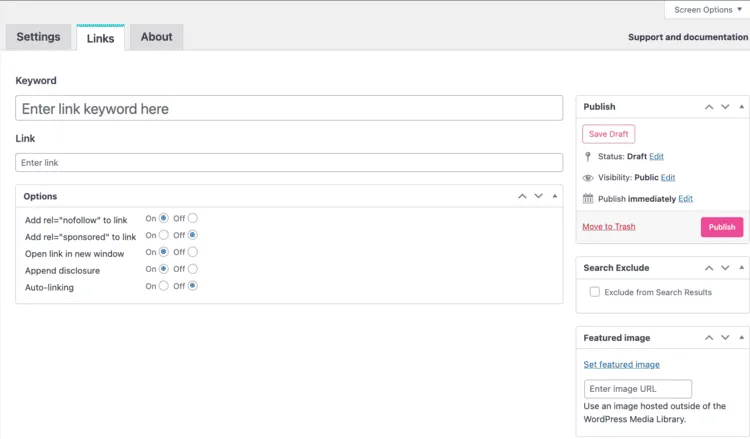This screenshot has width=750, height=439.
Task: Click the Publish box heading
Action: click(x=599, y=107)
